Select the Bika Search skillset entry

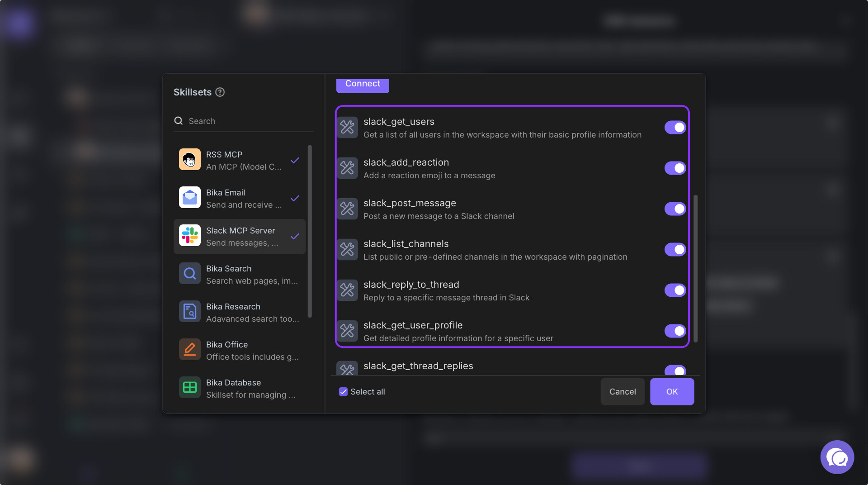(240, 275)
